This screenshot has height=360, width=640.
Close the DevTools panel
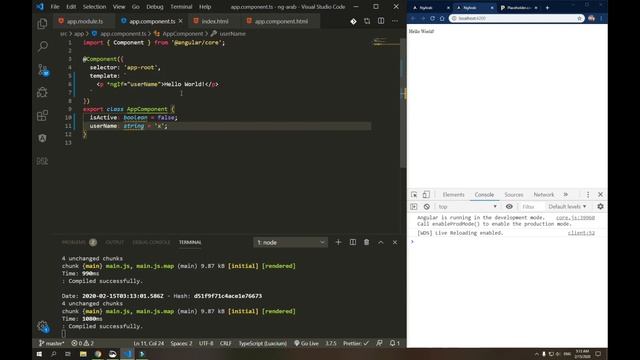coord(600,195)
